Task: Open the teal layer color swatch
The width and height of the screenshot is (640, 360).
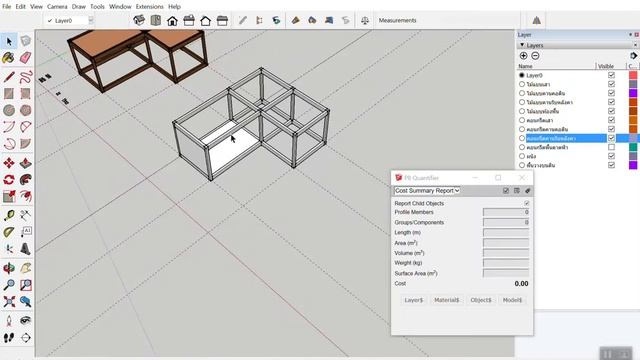Action: 633,147
